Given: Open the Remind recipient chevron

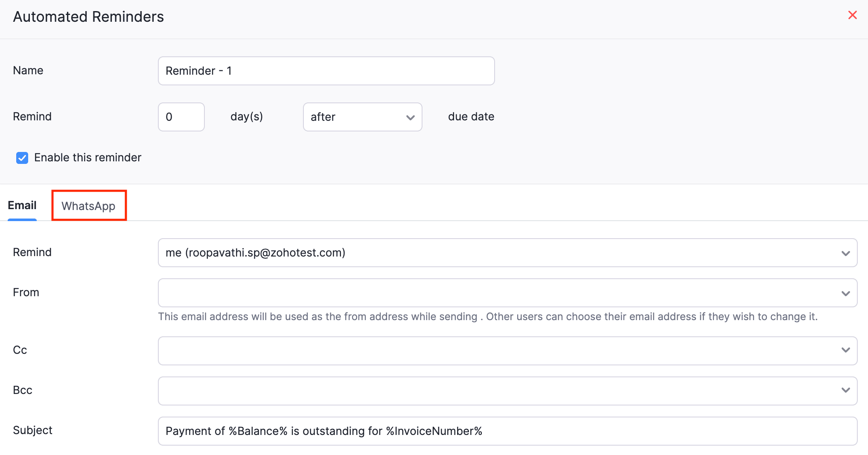Looking at the screenshot, I should [x=846, y=253].
